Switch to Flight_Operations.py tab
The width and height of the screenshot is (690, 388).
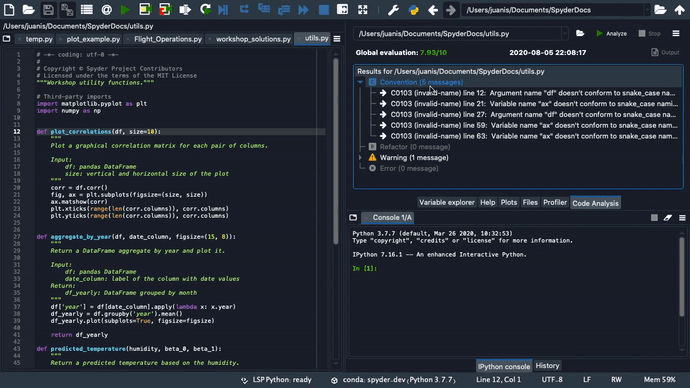tap(168, 39)
